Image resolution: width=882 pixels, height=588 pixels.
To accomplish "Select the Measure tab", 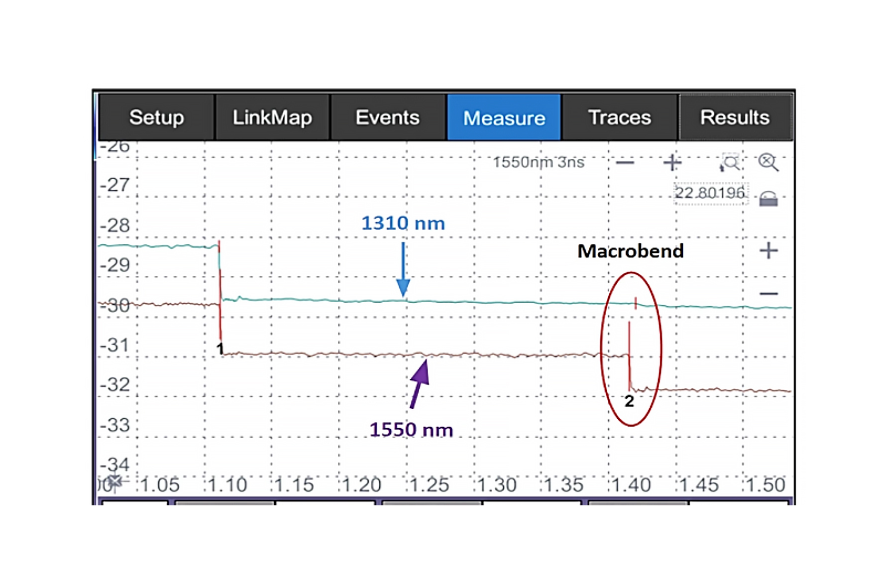I will (504, 118).
